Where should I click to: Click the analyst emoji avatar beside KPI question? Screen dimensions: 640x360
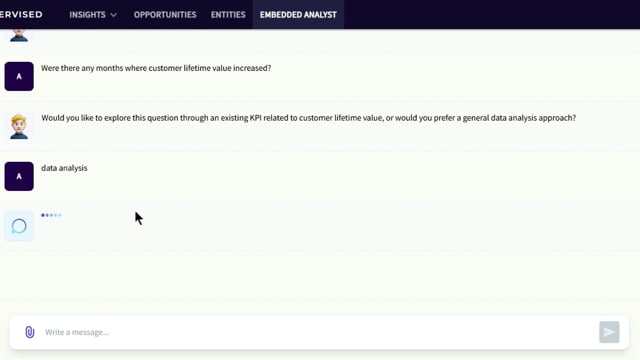pyautogui.click(x=19, y=126)
